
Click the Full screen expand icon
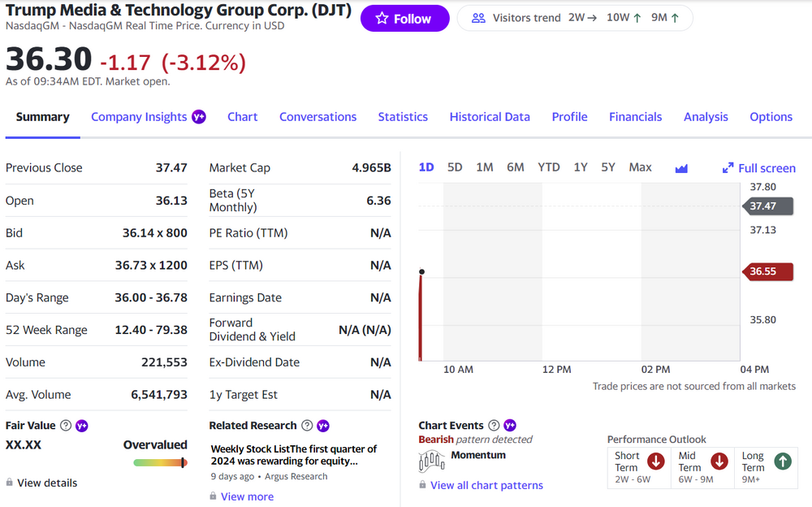pyautogui.click(x=728, y=168)
